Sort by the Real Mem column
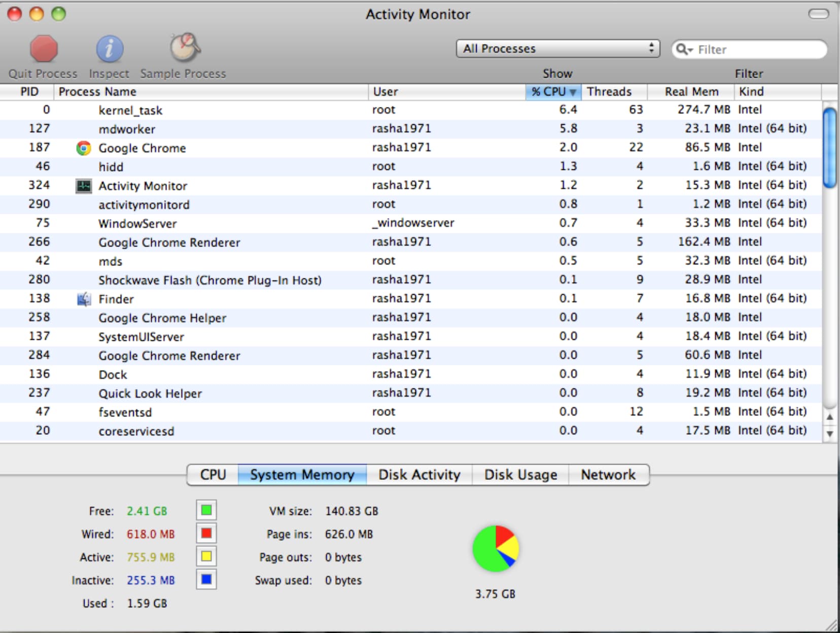Screen dimensions: 840x633 [x=691, y=92]
